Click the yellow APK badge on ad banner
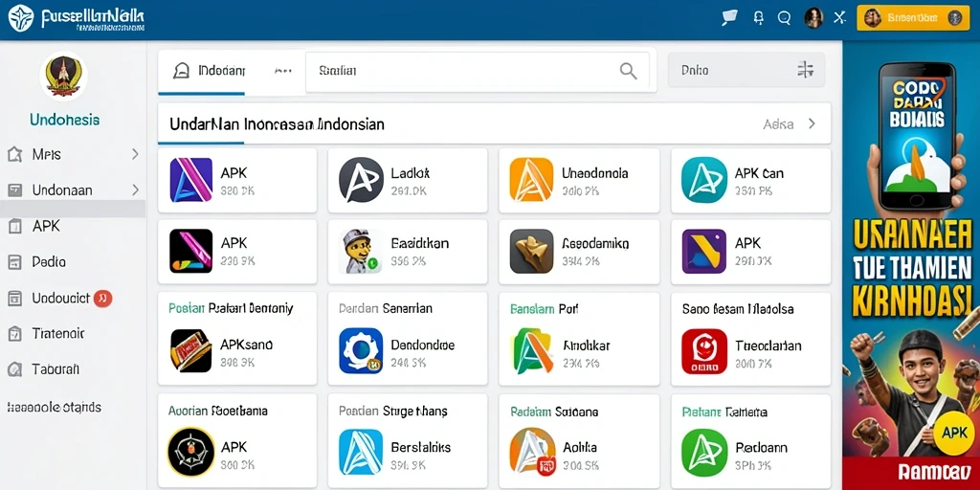 pyautogui.click(x=953, y=433)
